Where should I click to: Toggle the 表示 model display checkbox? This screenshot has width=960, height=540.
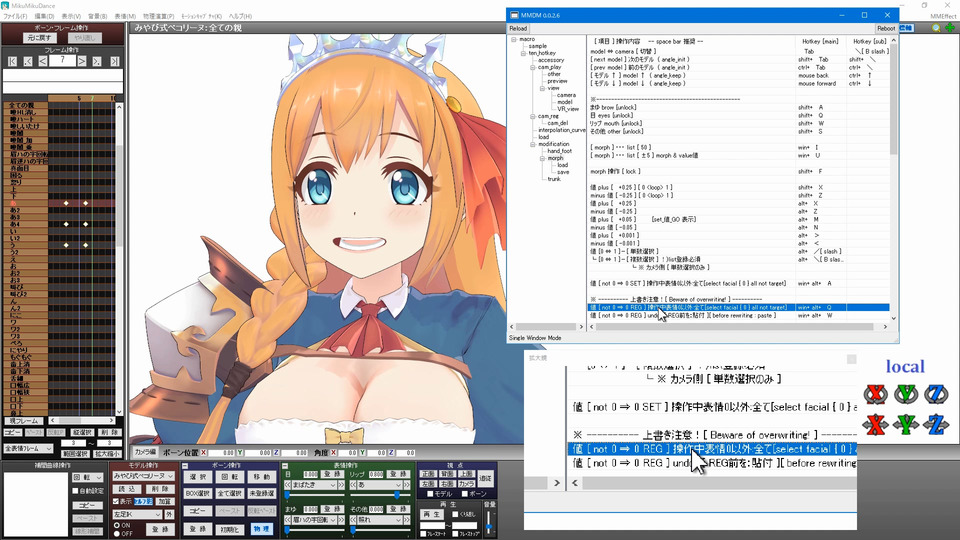116,501
